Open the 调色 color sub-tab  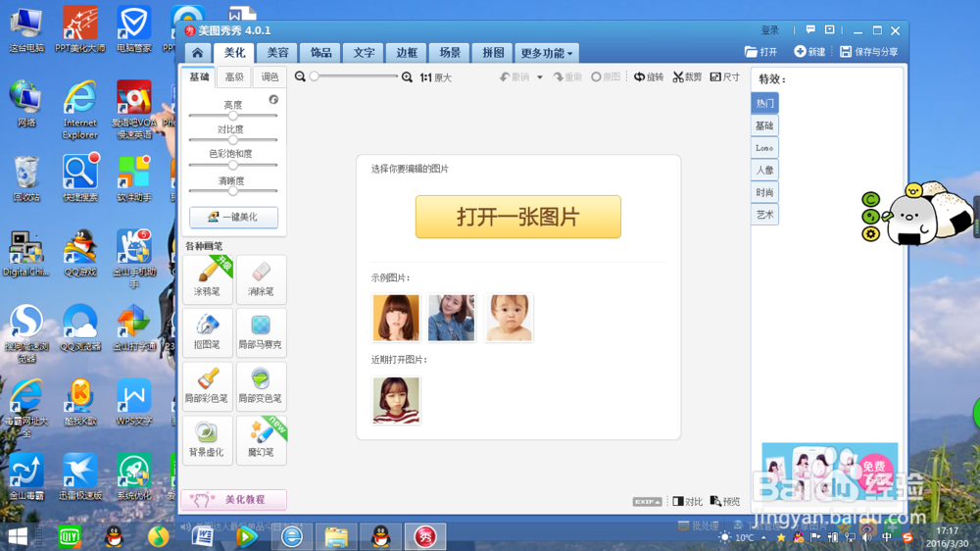[270, 76]
